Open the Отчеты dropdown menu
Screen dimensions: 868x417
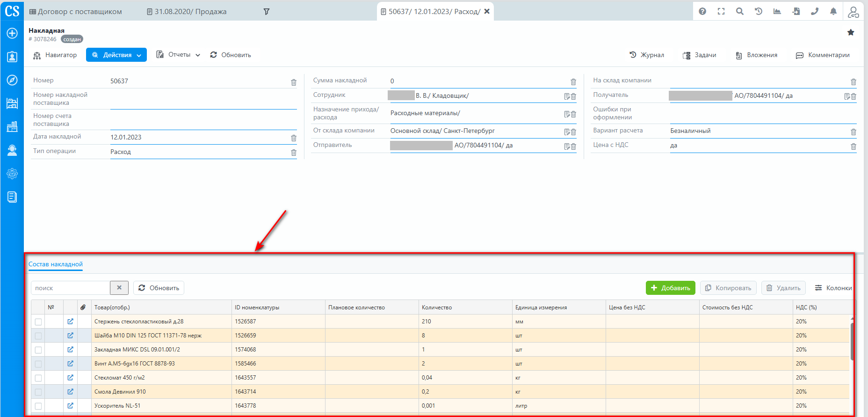pos(178,55)
